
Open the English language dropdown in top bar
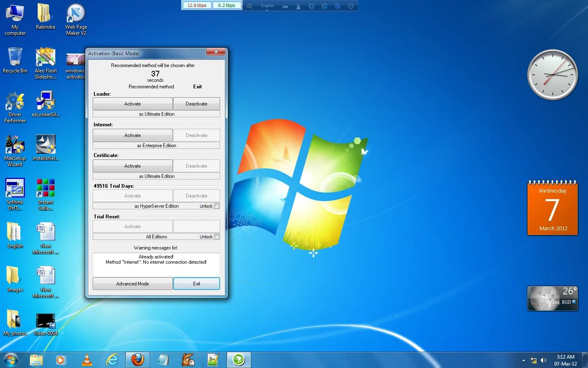coord(267,6)
